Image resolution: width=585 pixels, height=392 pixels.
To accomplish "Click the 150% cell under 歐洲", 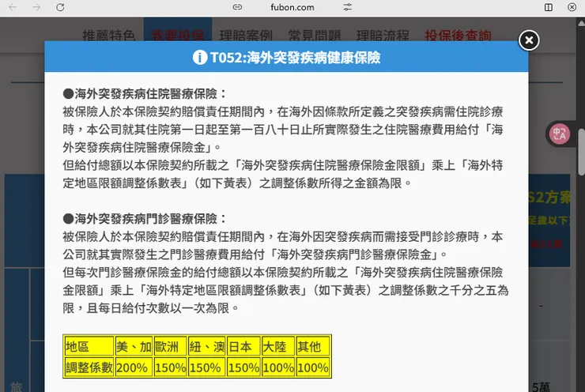I will click(x=170, y=367).
